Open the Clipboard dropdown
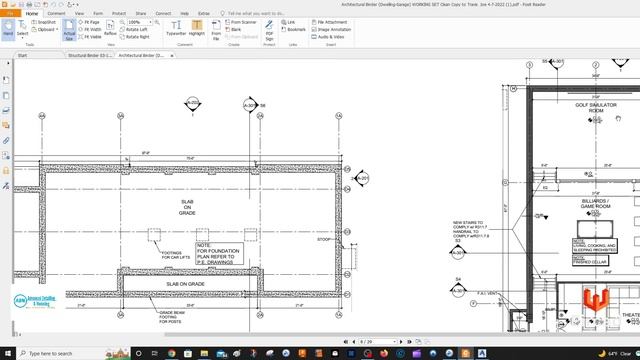 click(x=44, y=29)
